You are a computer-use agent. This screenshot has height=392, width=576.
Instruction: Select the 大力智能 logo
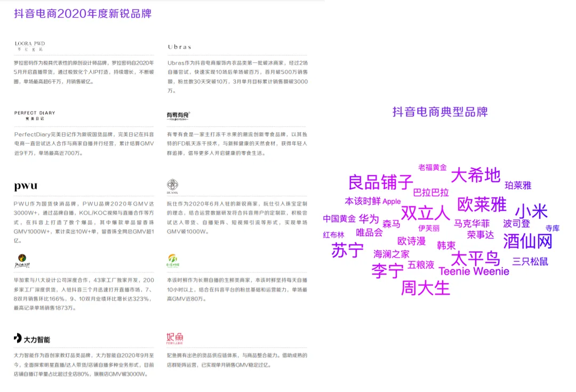tap(32, 339)
